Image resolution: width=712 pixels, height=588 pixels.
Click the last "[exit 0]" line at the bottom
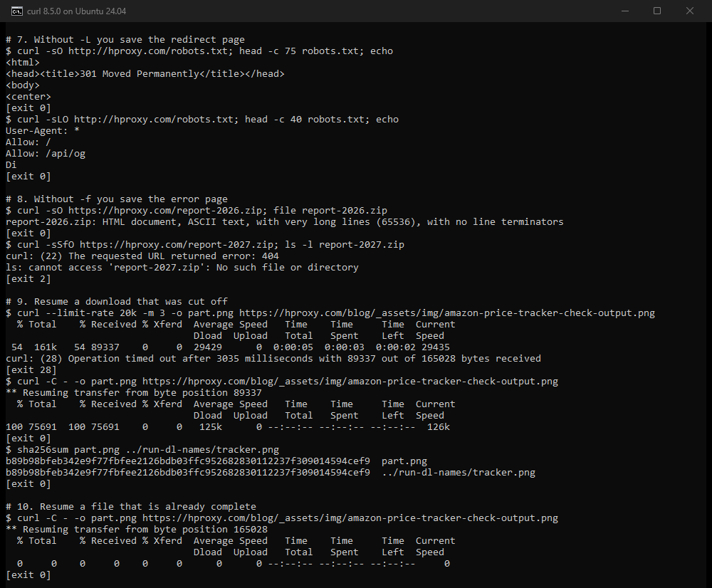[x=28, y=575]
